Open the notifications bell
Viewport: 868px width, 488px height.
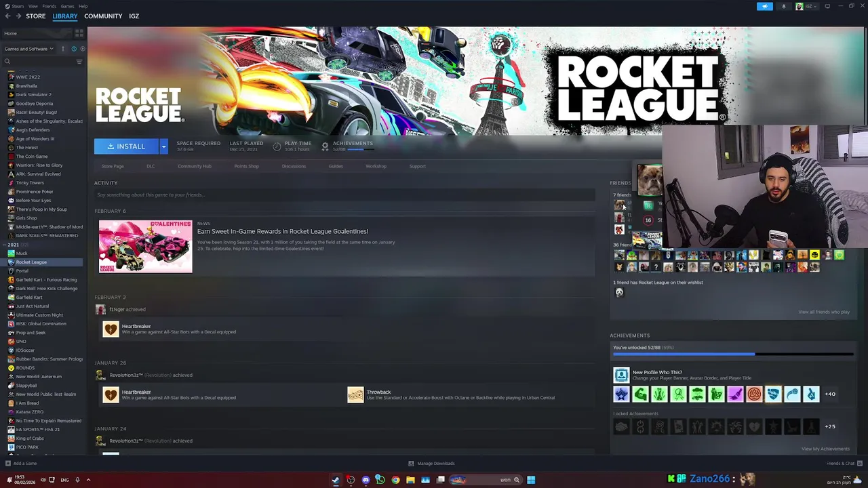point(784,6)
